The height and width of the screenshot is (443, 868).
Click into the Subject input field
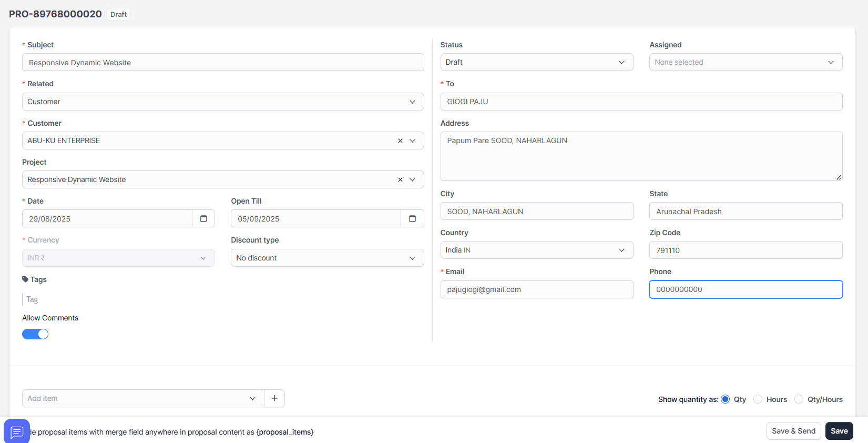pos(223,63)
